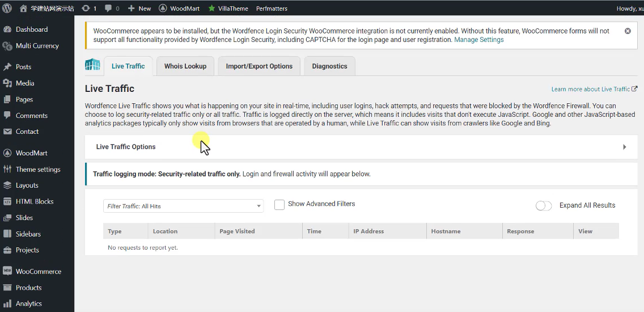
Task: Open the WoodMart admin bar label
Action: 185,8
